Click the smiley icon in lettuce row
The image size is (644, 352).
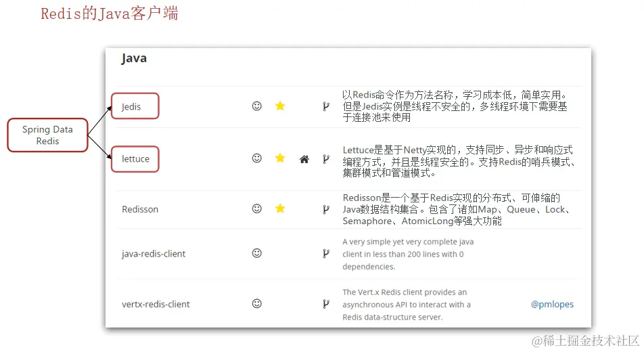(256, 158)
